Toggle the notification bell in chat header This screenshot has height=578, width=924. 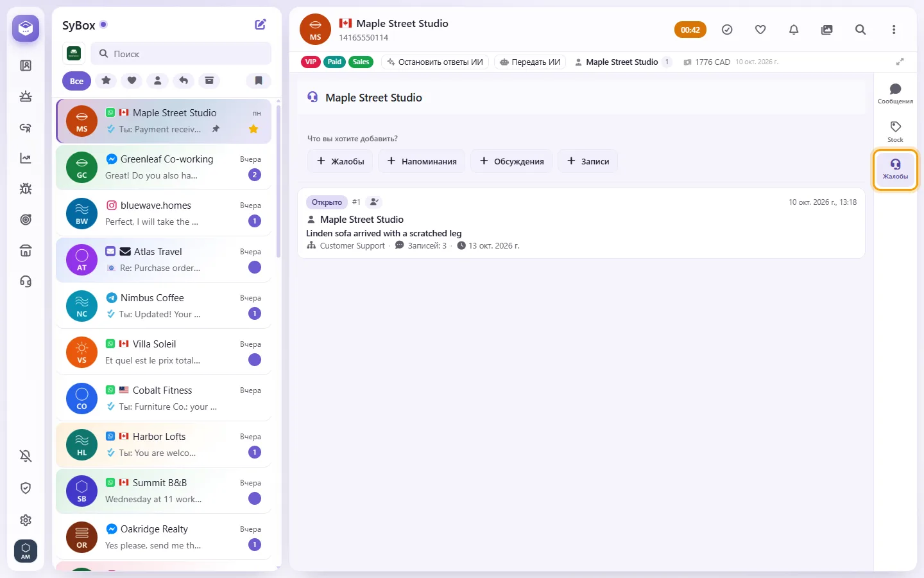click(794, 30)
